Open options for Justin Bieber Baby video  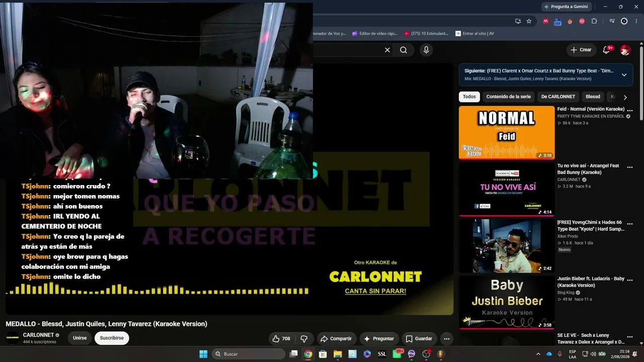pyautogui.click(x=629, y=280)
